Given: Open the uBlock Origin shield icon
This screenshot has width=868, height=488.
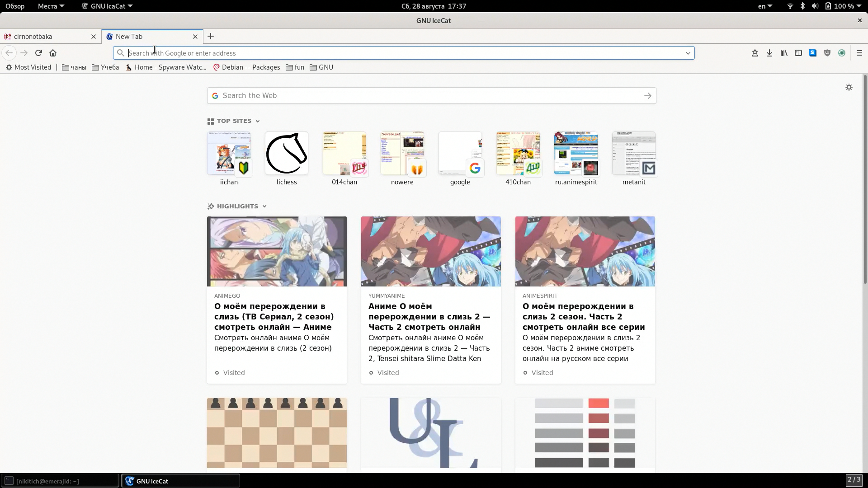Looking at the screenshot, I should point(827,53).
